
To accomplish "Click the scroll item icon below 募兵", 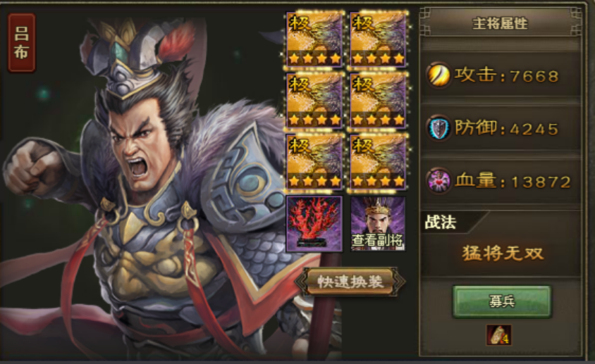I will 498,335.
